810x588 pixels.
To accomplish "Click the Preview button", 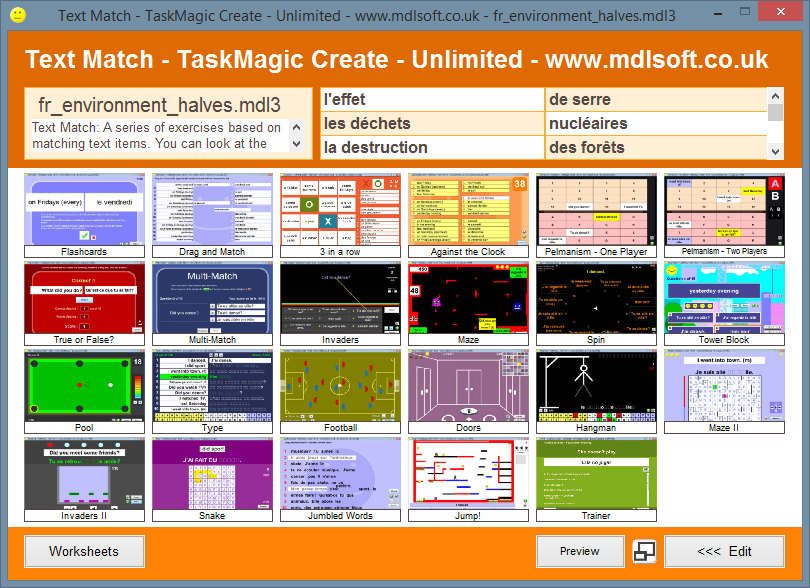I will click(580, 551).
